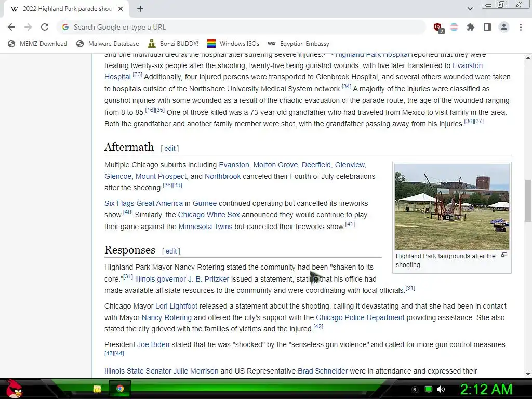Open the Gurnee link

click(x=205, y=203)
